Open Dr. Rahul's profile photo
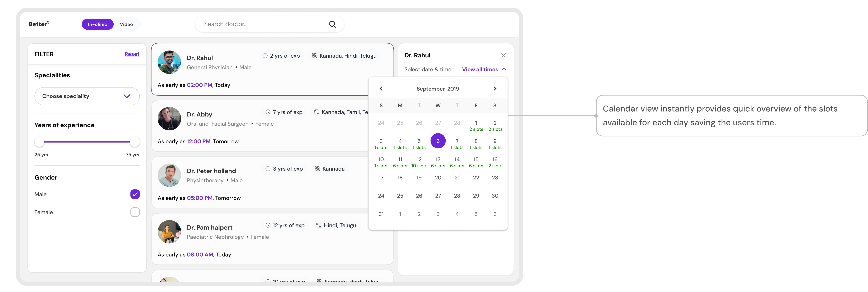The height and width of the screenshot is (292, 868). [x=169, y=62]
